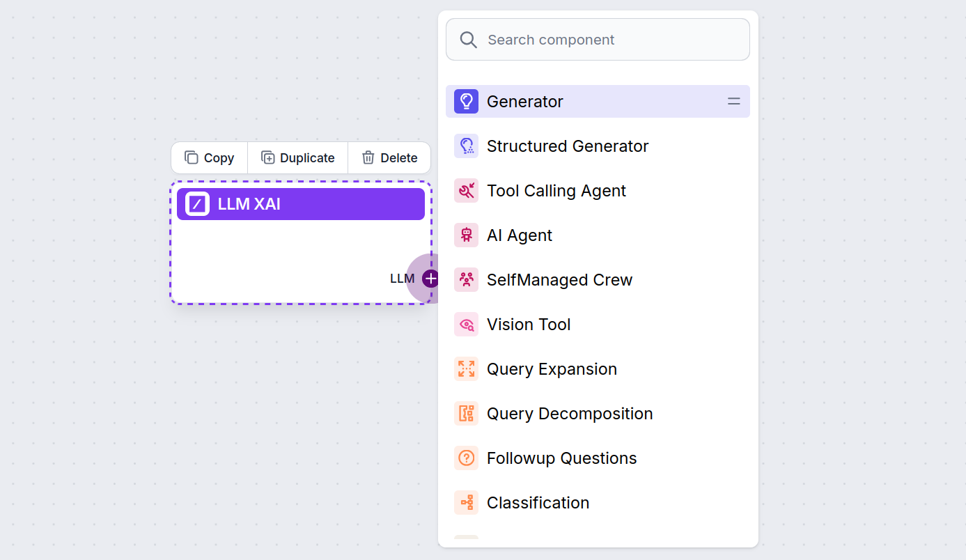
Task: Click the Followup Questions question-mark icon
Action: coord(466,458)
